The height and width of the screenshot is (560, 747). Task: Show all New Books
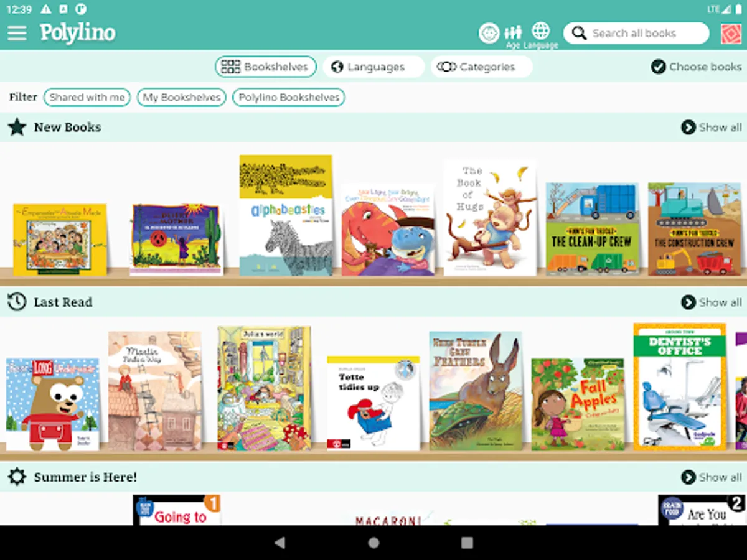click(x=712, y=127)
